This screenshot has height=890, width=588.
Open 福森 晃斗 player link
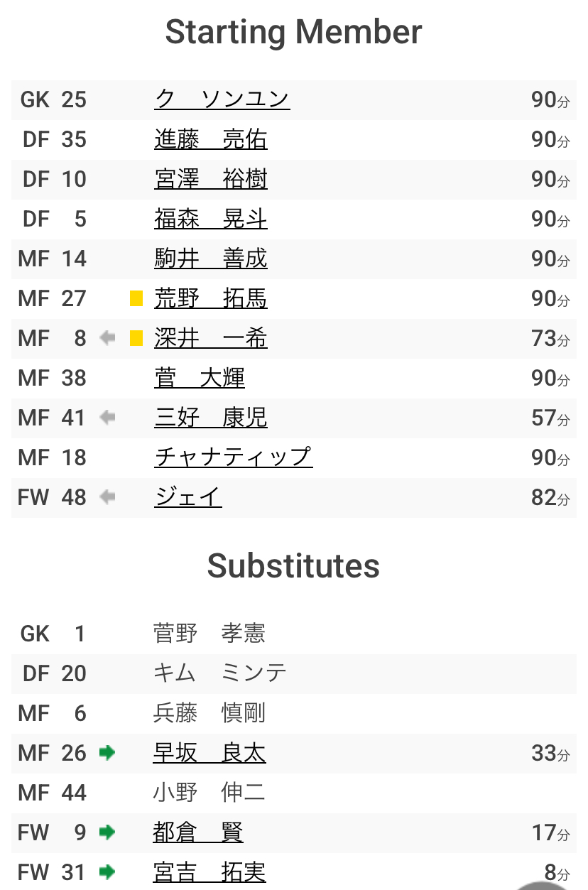pos(210,219)
